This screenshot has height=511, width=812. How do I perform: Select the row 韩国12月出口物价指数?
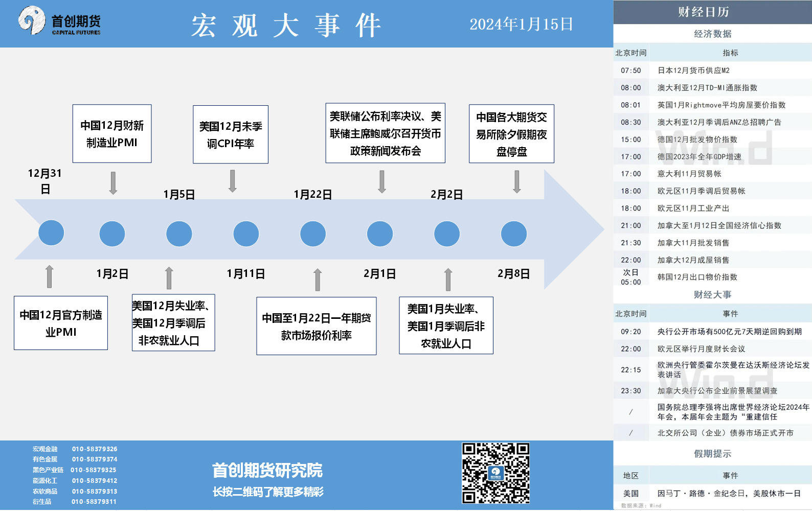(713, 277)
